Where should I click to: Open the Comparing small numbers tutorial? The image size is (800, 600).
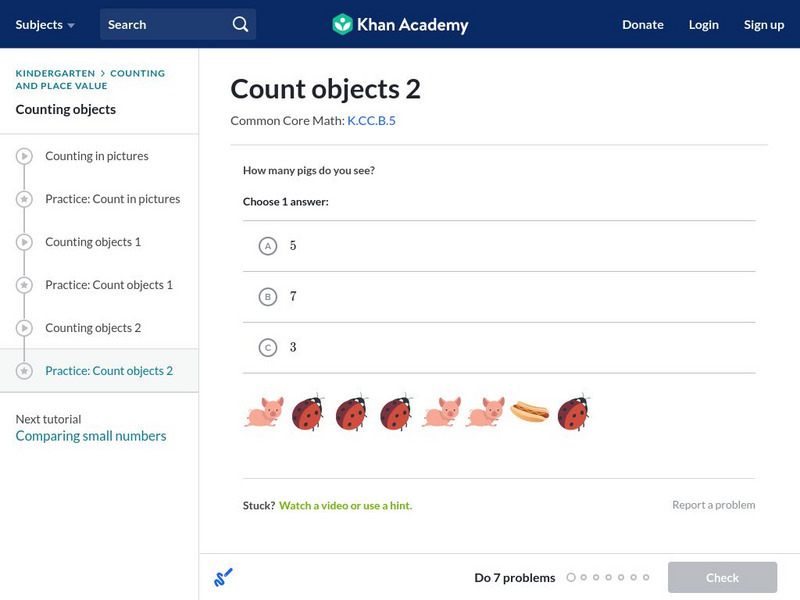91,436
